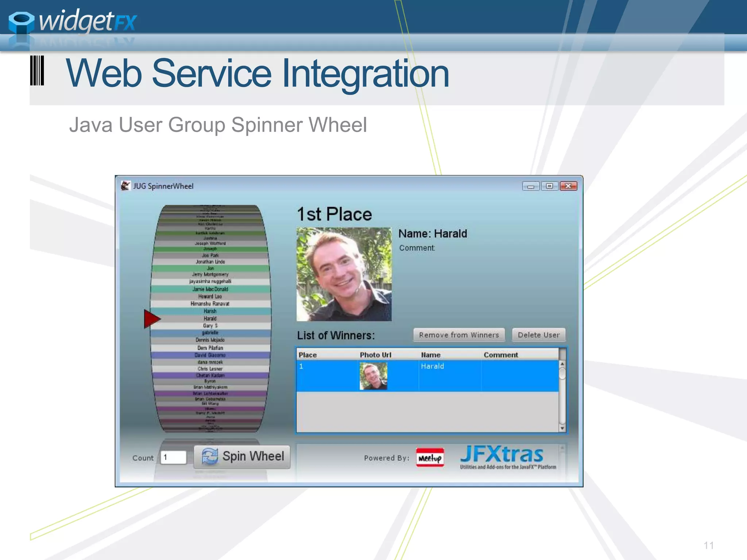Click the widgetFX logo in header
This screenshot has height=560, width=747.
[73, 23]
